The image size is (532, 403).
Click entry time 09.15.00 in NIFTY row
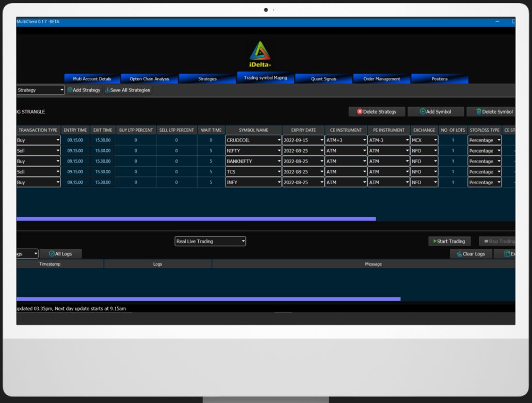[75, 151]
